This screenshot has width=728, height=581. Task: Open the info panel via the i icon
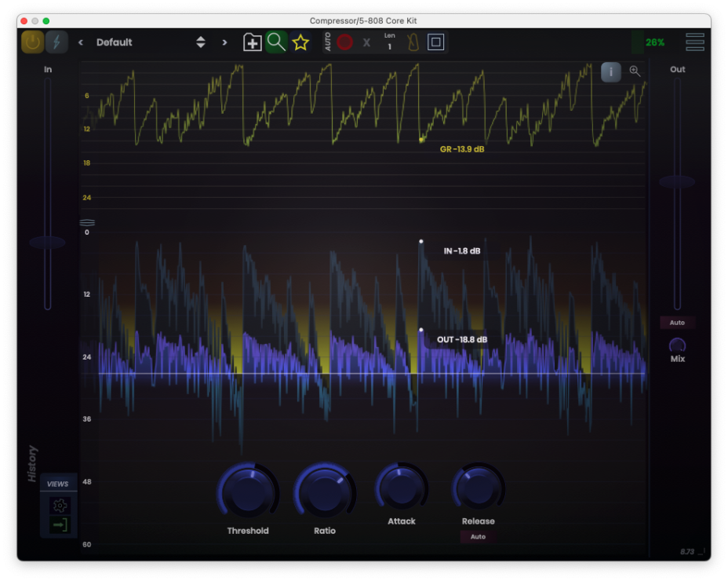(x=610, y=71)
